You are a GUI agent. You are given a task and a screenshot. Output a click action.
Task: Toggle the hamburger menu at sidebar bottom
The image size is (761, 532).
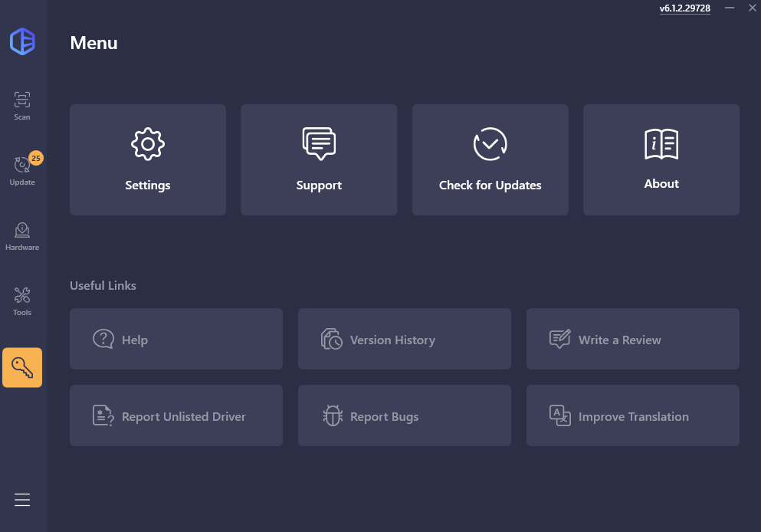[x=22, y=500]
